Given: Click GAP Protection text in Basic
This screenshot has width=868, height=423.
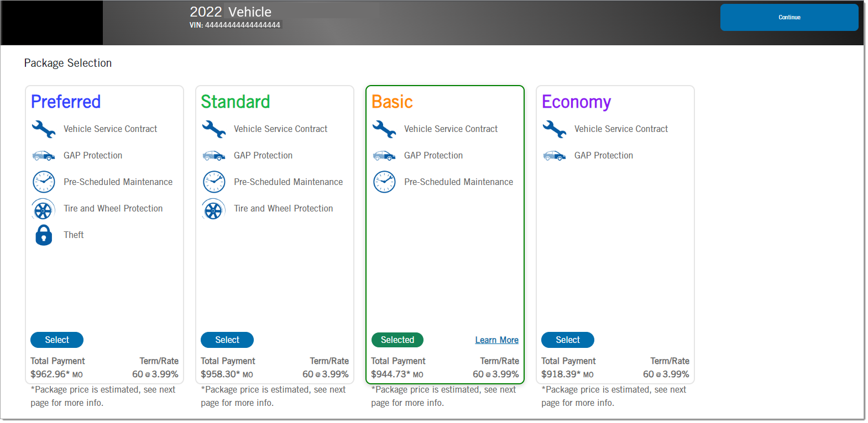Looking at the screenshot, I should (x=433, y=155).
